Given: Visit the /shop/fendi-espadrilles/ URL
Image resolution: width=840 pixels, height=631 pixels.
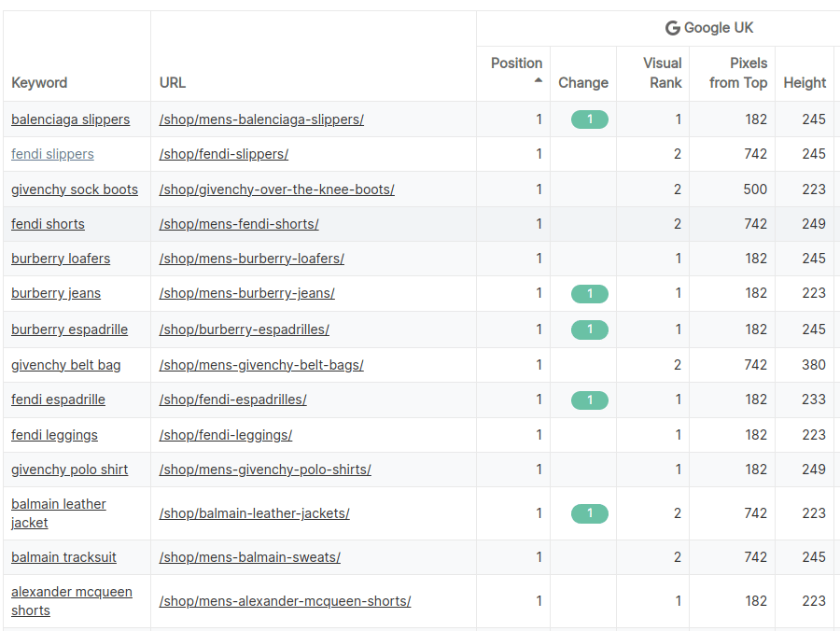Looking at the screenshot, I should click(233, 400).
